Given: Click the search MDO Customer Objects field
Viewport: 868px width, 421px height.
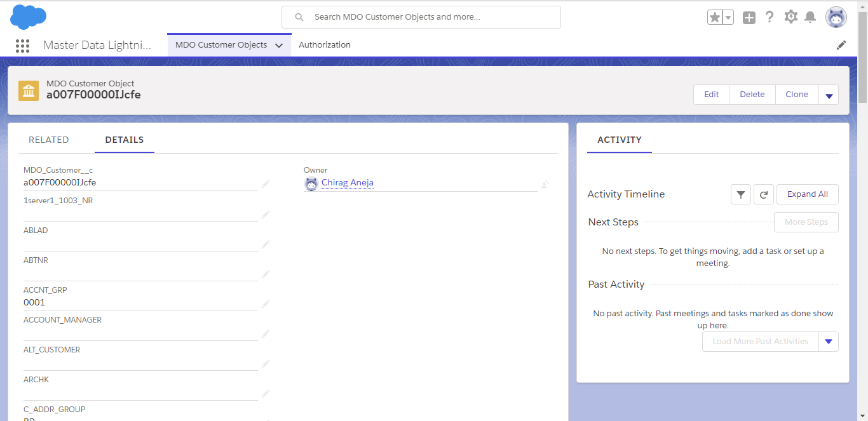Looking at the screenshot, I should pos(421,17).
